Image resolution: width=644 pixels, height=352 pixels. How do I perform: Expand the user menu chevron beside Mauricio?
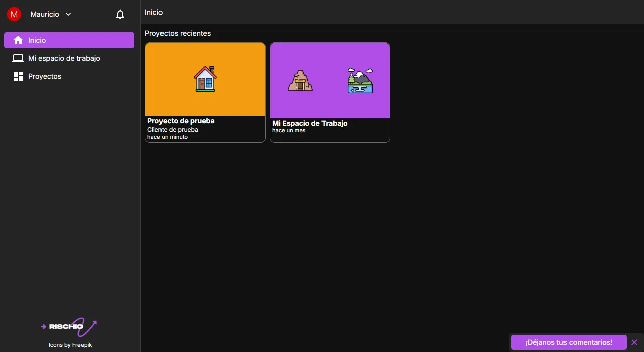[x=68, y=14]
